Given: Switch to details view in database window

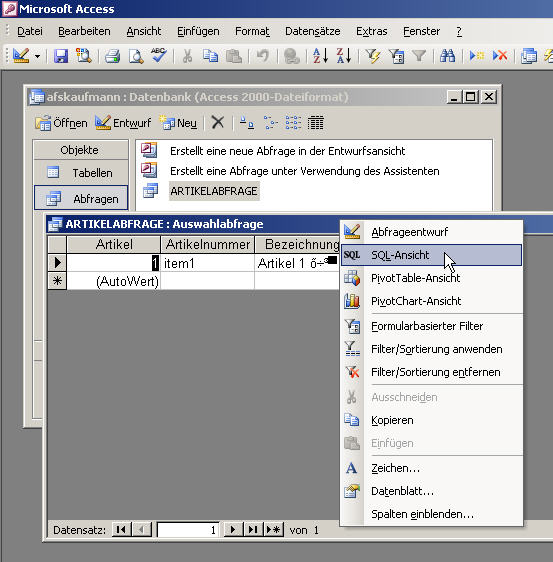Looking at the screenshot, I should [316, 123].
